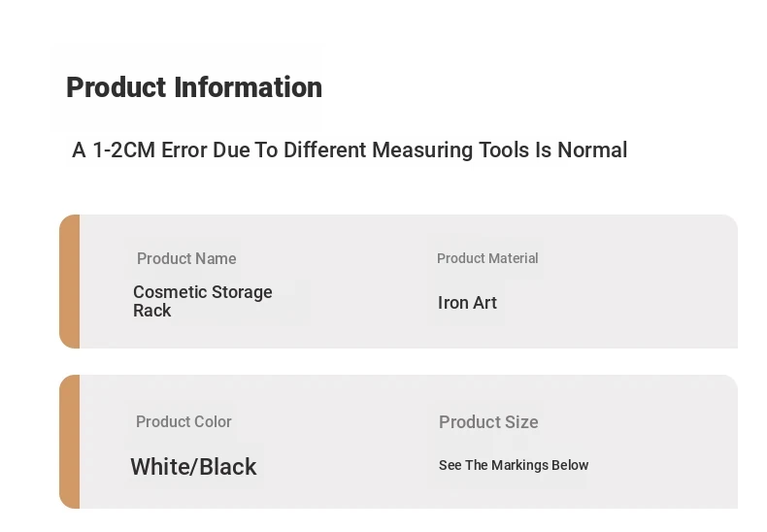Click the word Below in the size text

coord(570,465)
